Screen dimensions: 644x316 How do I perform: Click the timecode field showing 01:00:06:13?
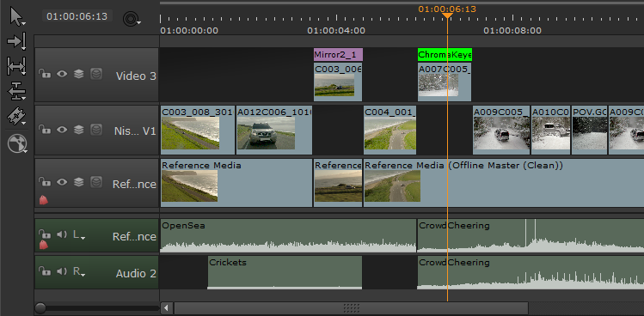pos(77,16)
